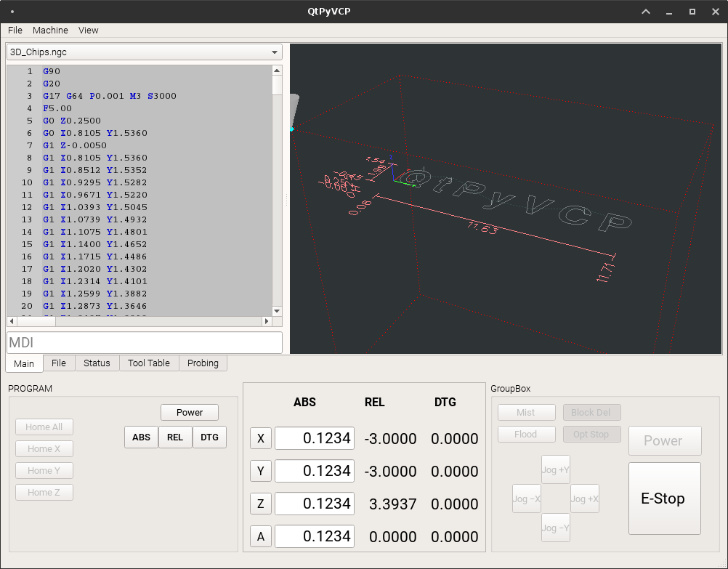
Task: Select the DTG position mode button
Action: tap(209, 437)
